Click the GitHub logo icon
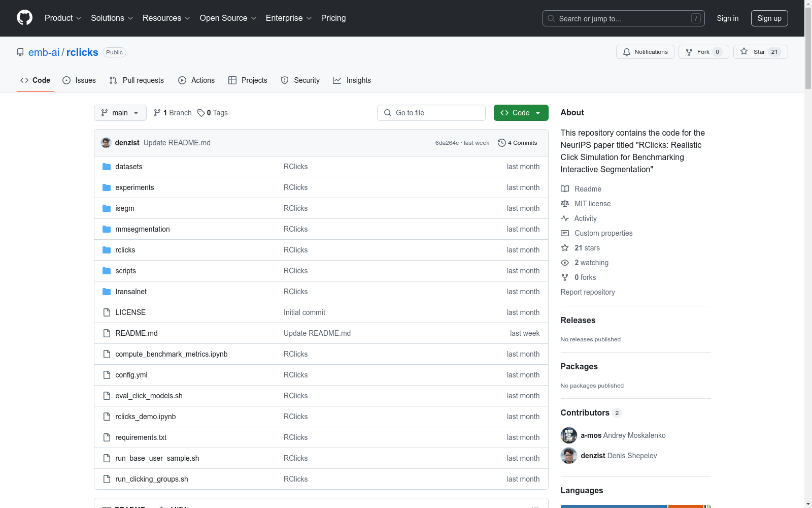 pos(24,18)
